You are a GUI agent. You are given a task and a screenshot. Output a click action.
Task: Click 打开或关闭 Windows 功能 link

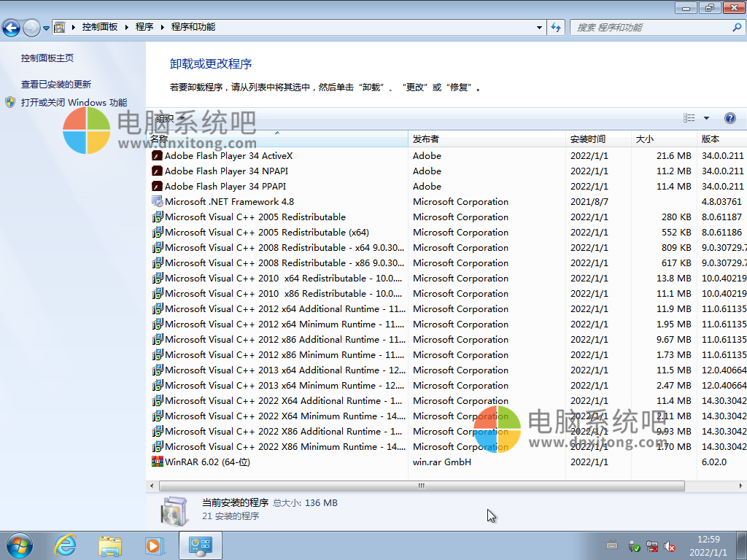point(74,103)
